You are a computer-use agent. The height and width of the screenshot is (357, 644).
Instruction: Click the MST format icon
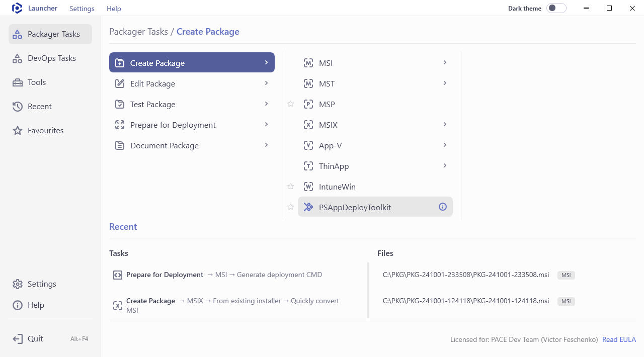pyautogui.click(x=308, y=83)
